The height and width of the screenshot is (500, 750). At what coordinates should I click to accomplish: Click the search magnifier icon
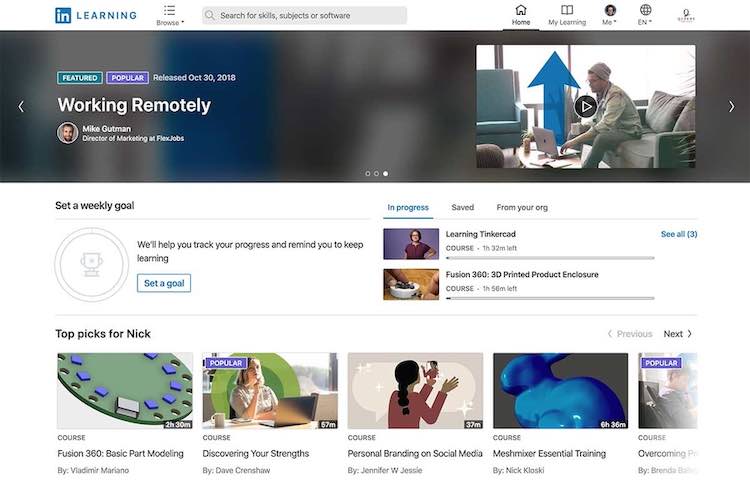(210, 15)
